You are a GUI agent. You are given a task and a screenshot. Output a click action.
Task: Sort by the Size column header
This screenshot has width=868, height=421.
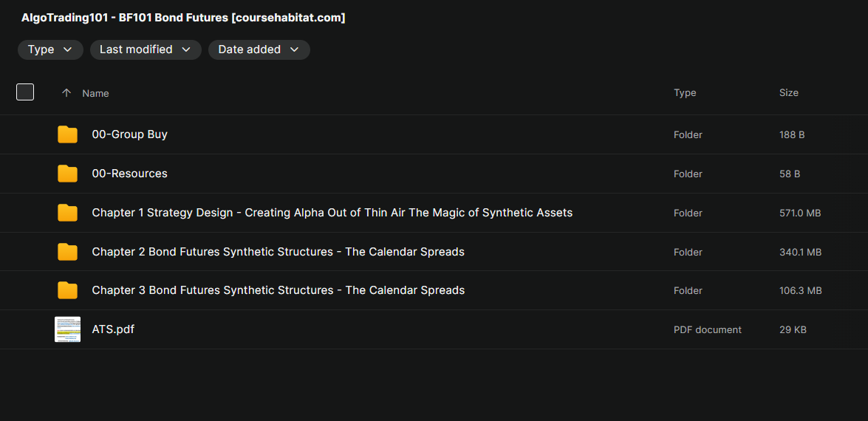point(788,93)
